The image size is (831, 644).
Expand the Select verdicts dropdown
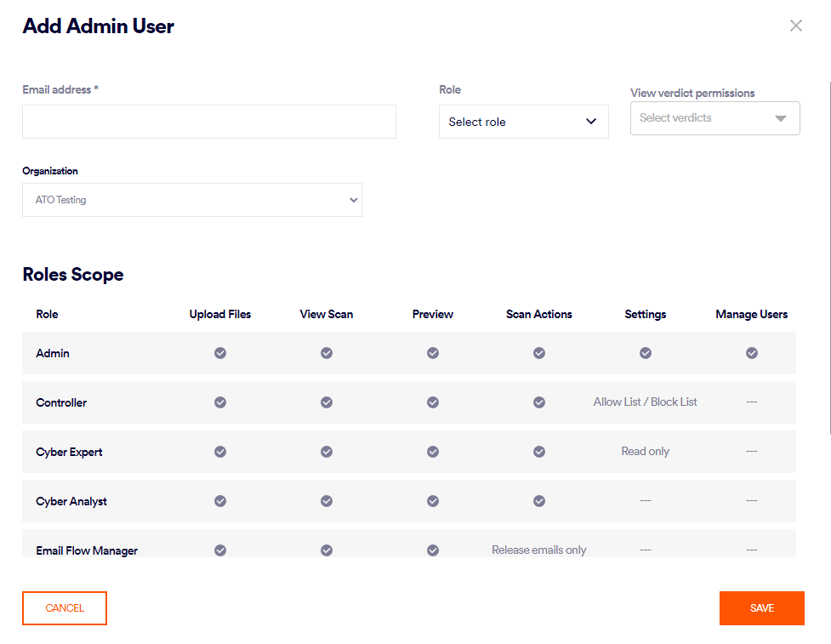coord(714,118)
